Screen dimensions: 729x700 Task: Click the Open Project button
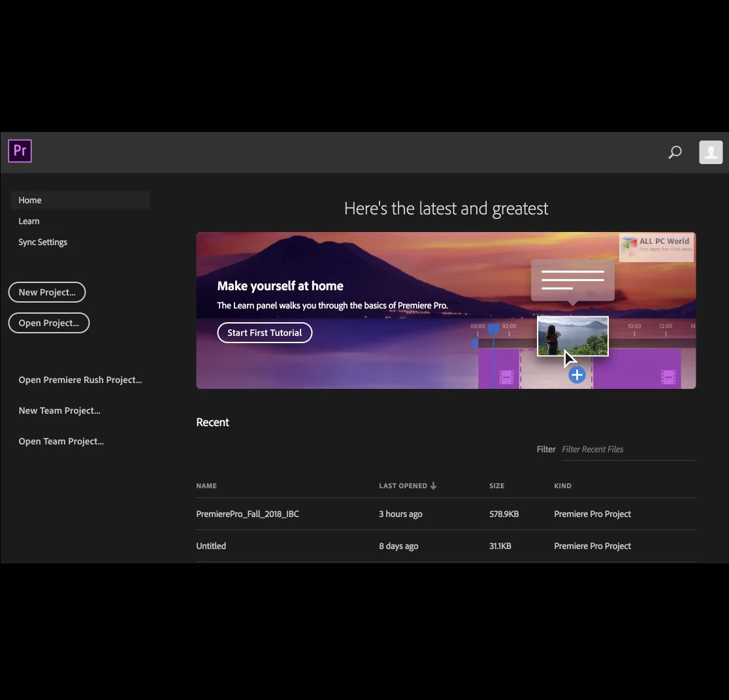point(48,323)
